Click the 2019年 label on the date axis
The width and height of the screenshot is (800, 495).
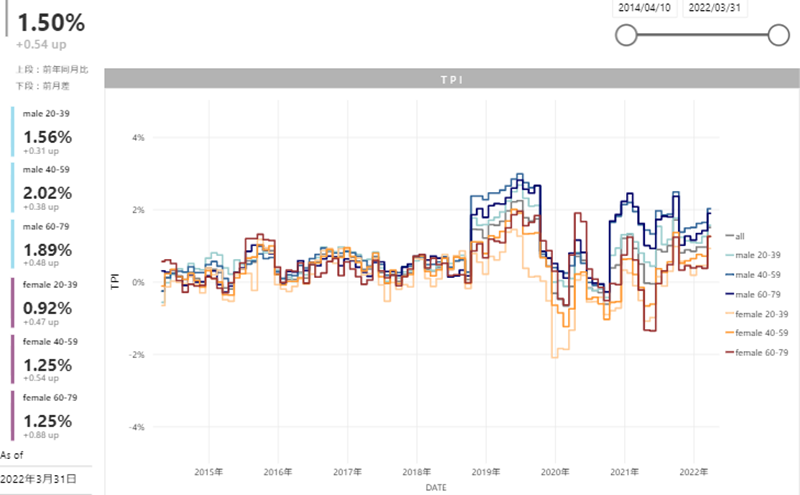point(485,471)
